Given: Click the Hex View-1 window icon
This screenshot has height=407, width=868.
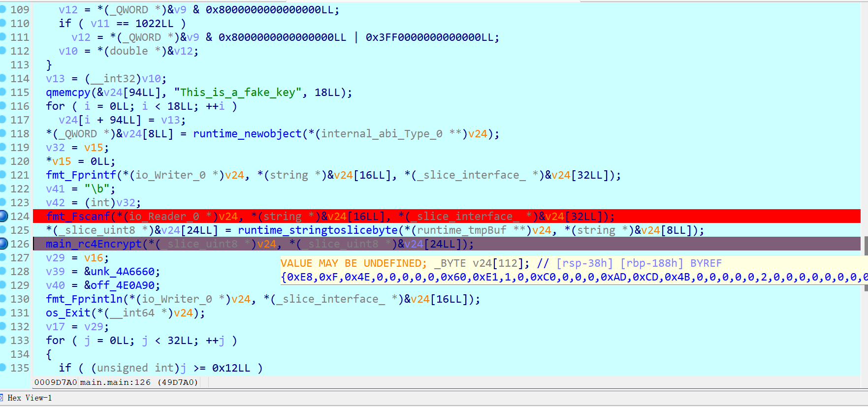Looking at the screenshot, I should [x=1, y=398].
